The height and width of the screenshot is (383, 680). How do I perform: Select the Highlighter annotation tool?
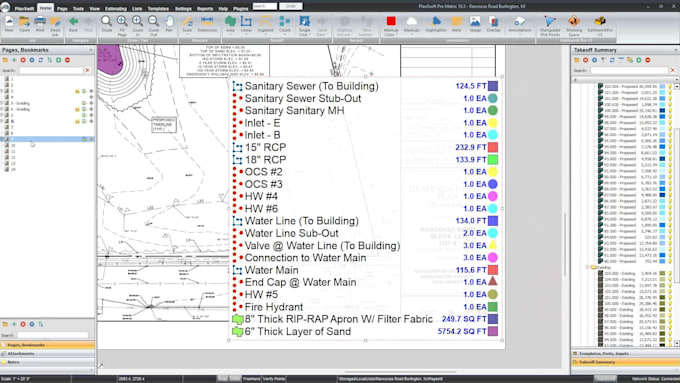pos(435,24)
